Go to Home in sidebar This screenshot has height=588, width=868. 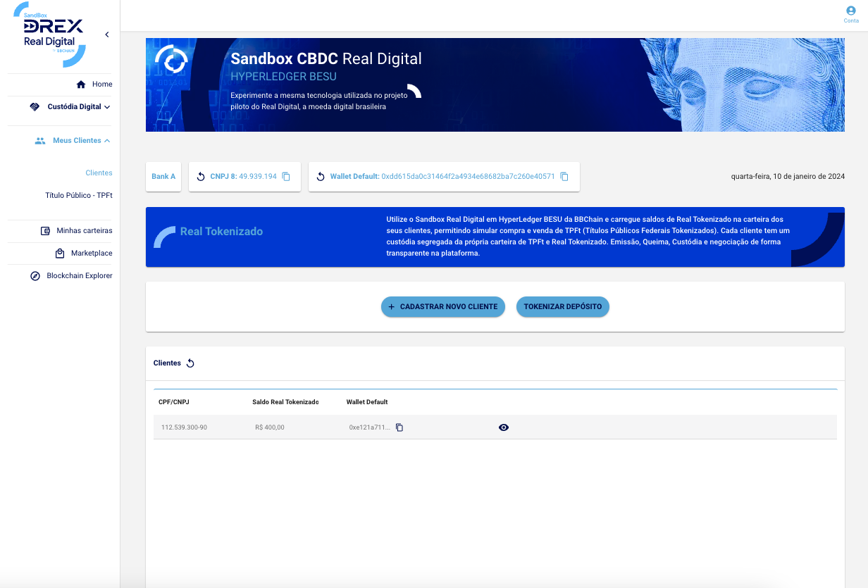(94, 85)
